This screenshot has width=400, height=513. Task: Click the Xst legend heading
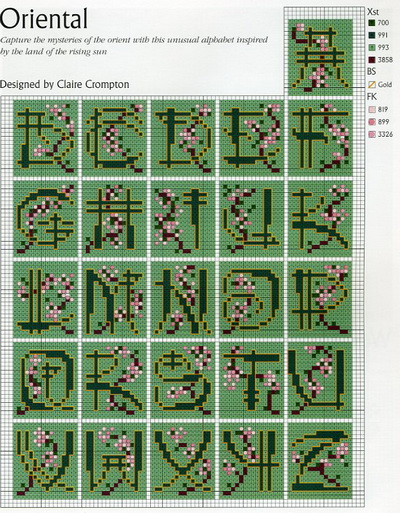[373, 12]
